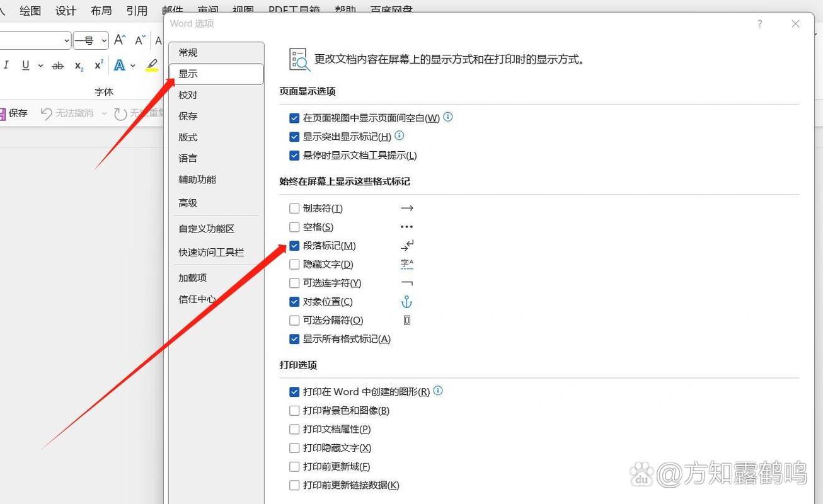Screen dimensions: 823x504
Task: Click info icon beside 在页面视图中显示页面间空白
Action: [448, 117]
